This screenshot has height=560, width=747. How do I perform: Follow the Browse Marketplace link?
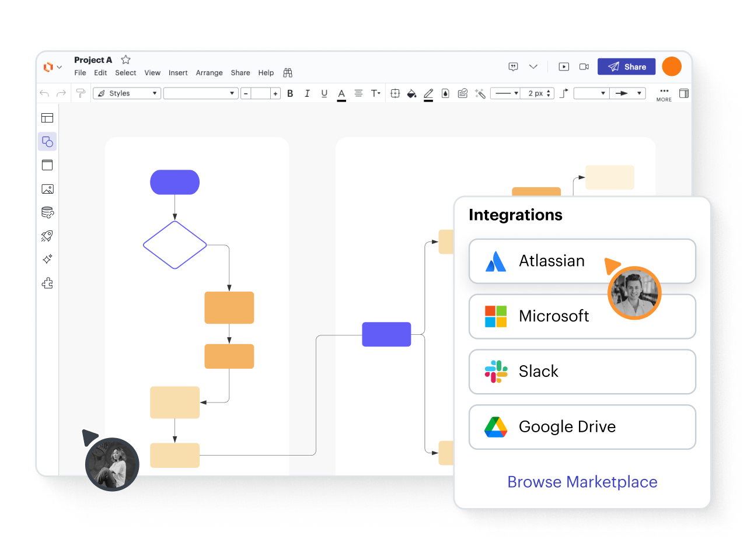[582, 482]
